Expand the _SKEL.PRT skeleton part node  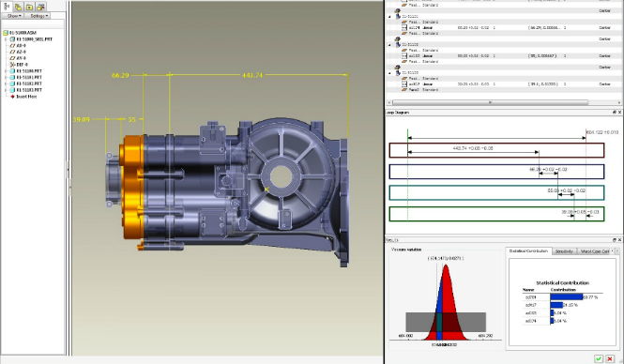6,39
